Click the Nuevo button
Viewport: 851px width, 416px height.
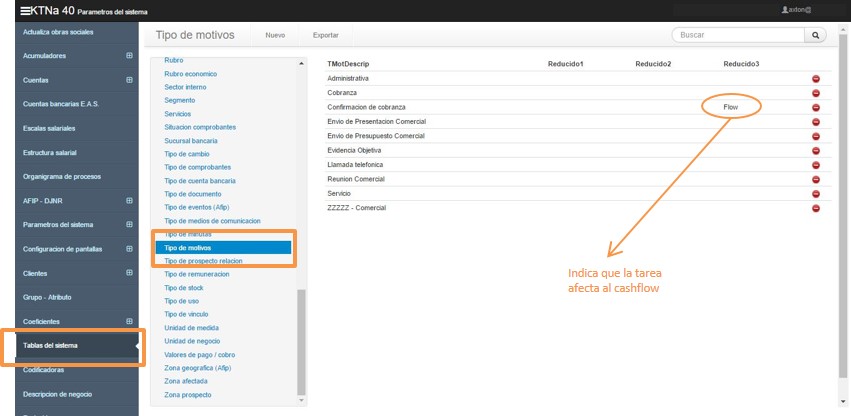click(275, 35)
